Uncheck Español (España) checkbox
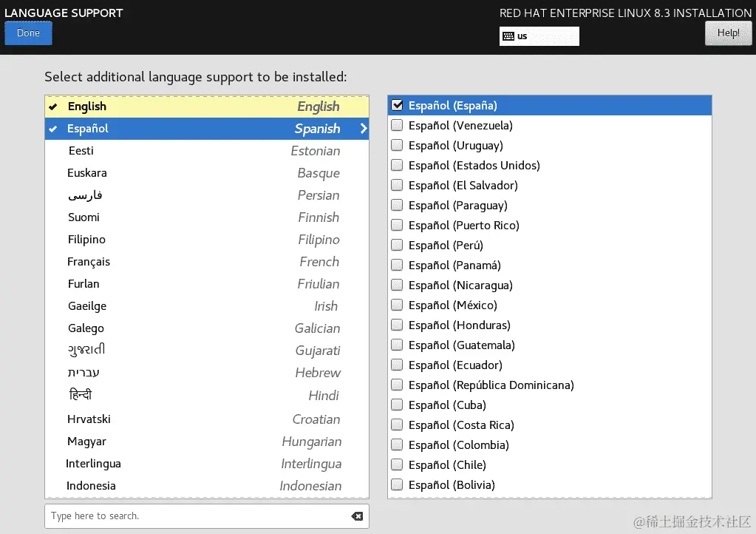 point(397,105)
